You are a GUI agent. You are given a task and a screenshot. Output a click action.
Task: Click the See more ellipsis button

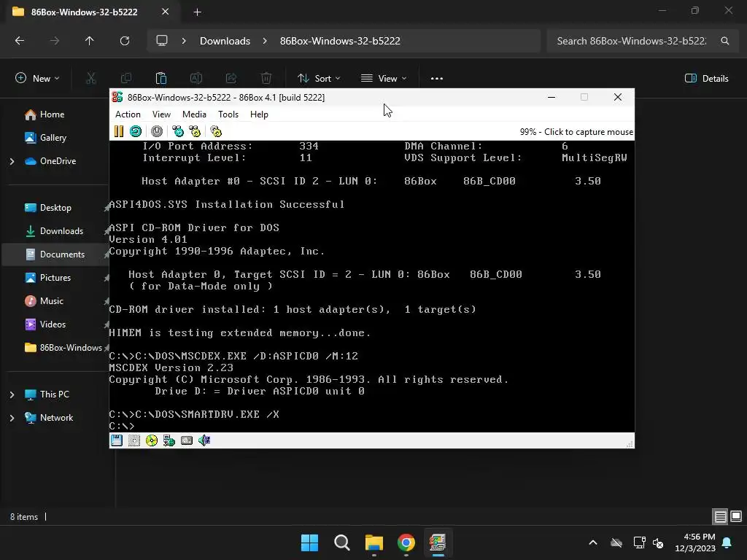pyautogui.click(x=437, y=79)
